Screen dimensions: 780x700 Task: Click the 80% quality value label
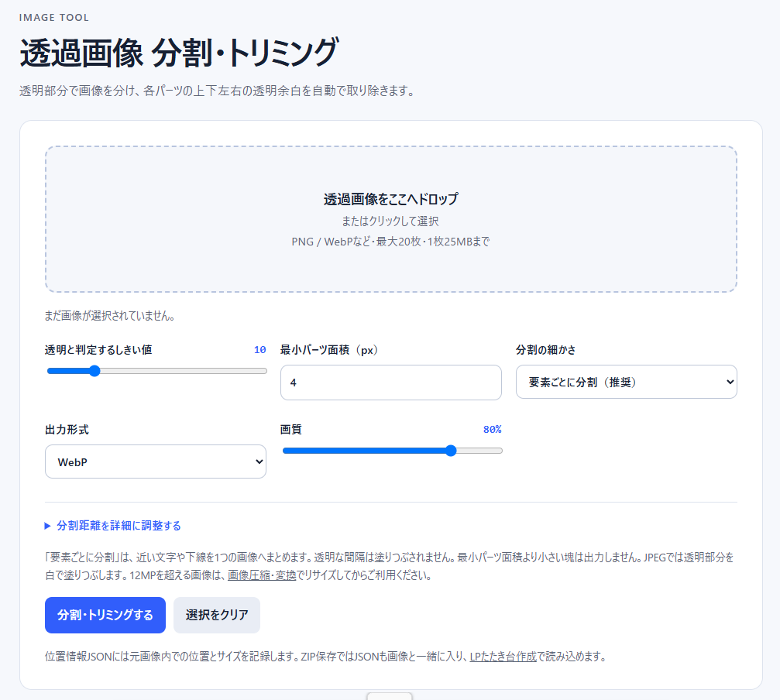[x=492, y=429]
